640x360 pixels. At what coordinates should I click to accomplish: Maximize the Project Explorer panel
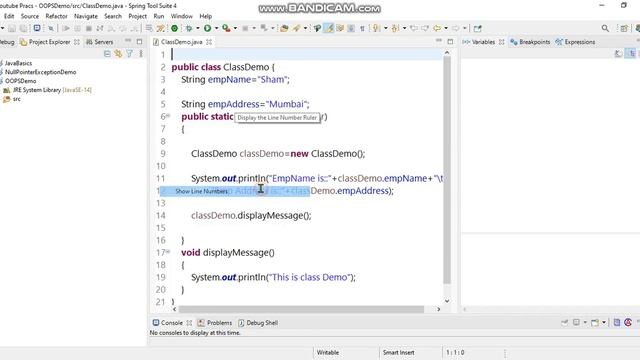[139, 41]
